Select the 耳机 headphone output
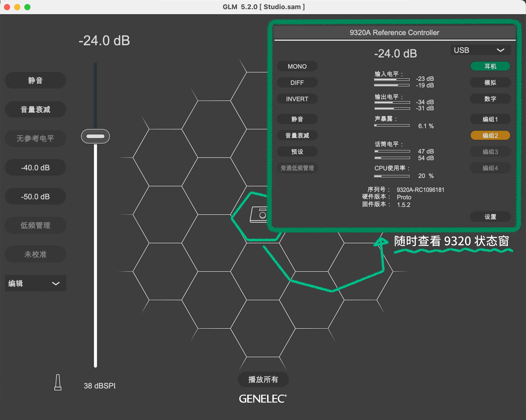Viewport: 526px width, 420px height. point(490,66)
